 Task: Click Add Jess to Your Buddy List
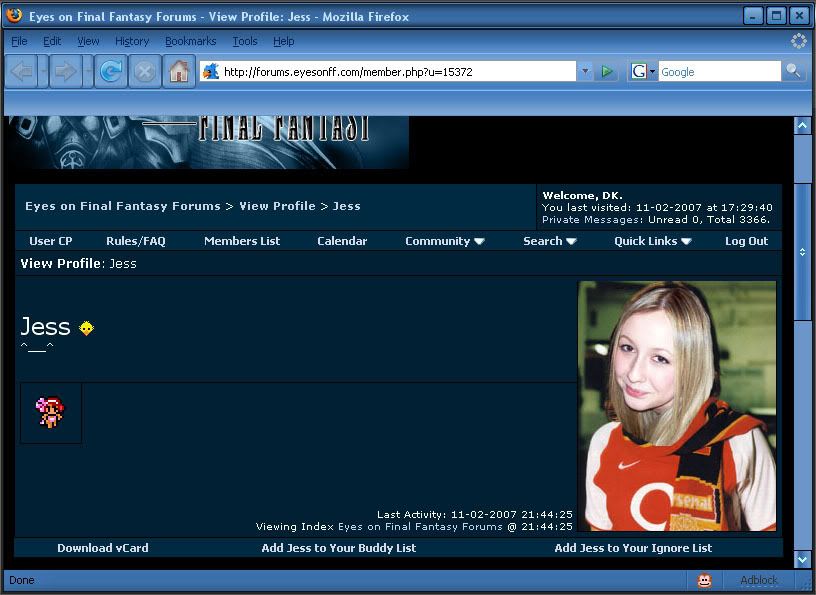point(339,548)
